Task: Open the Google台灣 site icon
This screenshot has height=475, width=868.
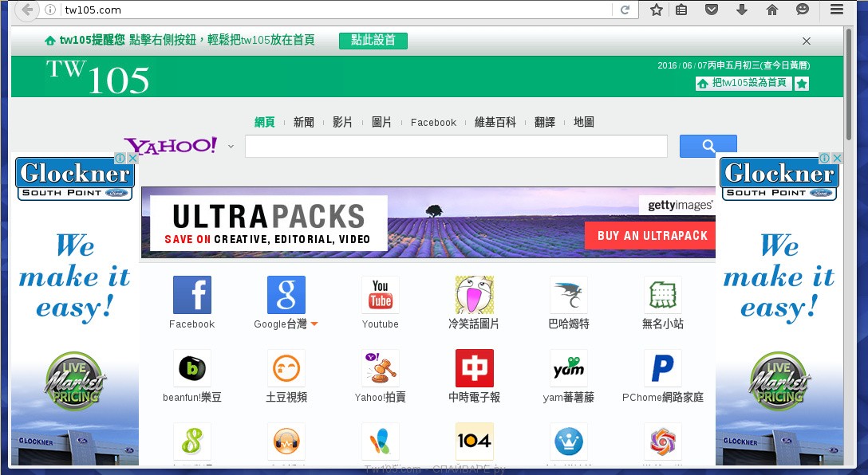Action: point(286,295)
